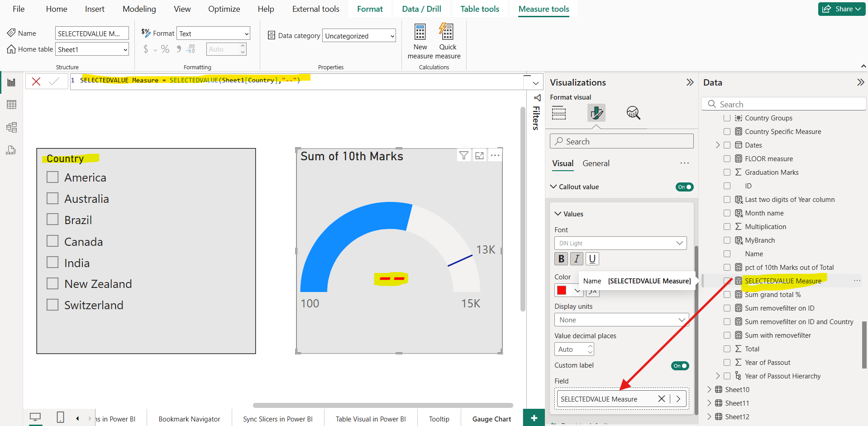Image resolution: width=868 pixels, height=426 pixels.
Task: Apply italic to callout value font
Action: click(x=577, y=258)
